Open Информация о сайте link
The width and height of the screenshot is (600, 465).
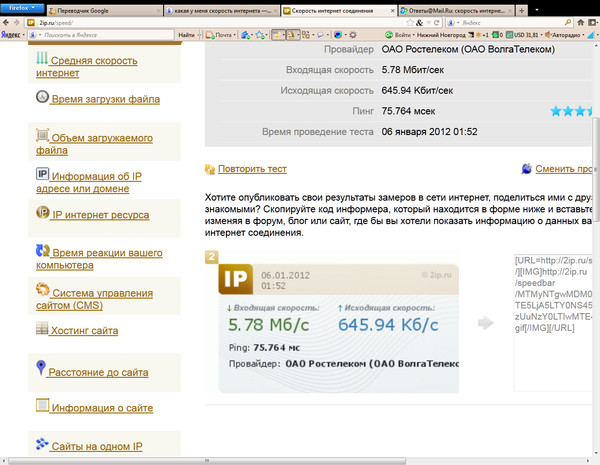(102, 408)
